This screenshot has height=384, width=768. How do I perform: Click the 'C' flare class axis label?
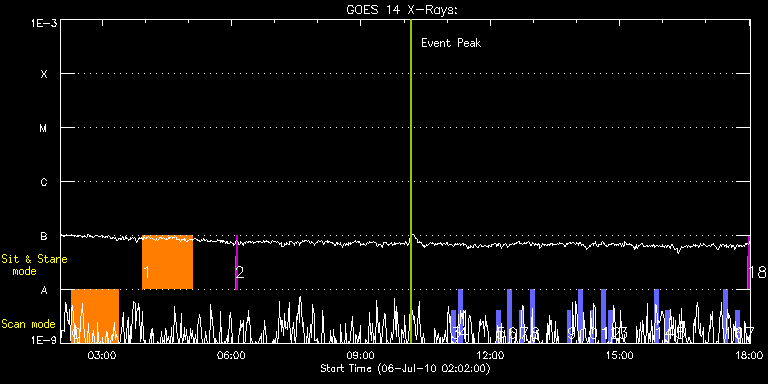click(x=44, y=182)
